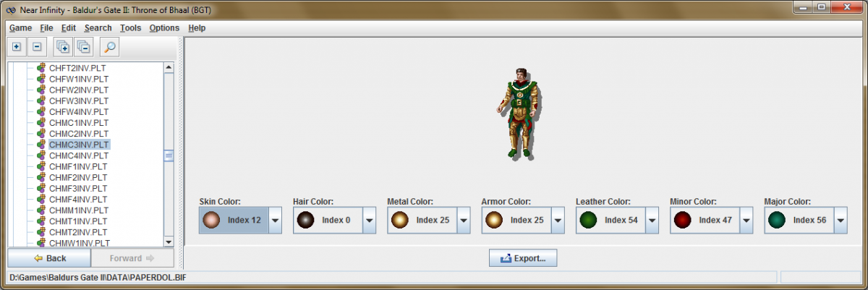This screenshot has width=868, height=290.
Task: Click file icon beside CHMC1INV.PLT
Action: click(x=41, y=123)
